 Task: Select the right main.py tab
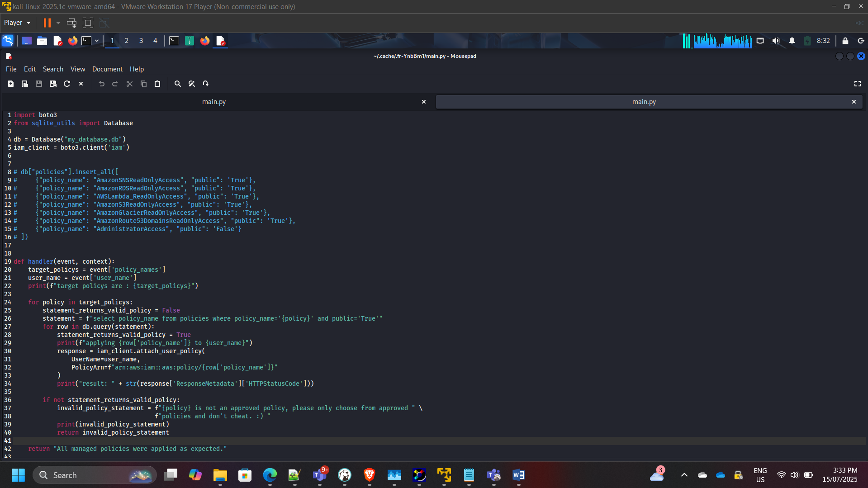644,102
